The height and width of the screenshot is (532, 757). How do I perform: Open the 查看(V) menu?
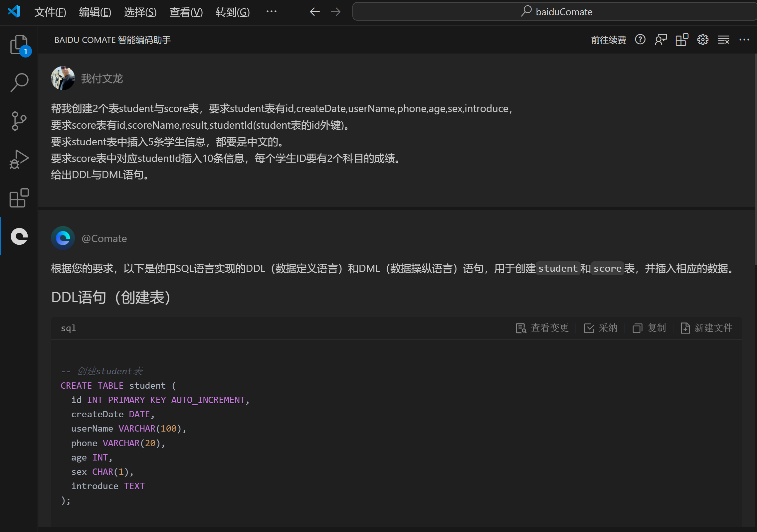(186, 12)
